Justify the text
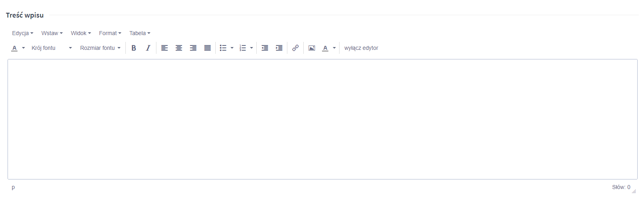 [x=207, y=48]
